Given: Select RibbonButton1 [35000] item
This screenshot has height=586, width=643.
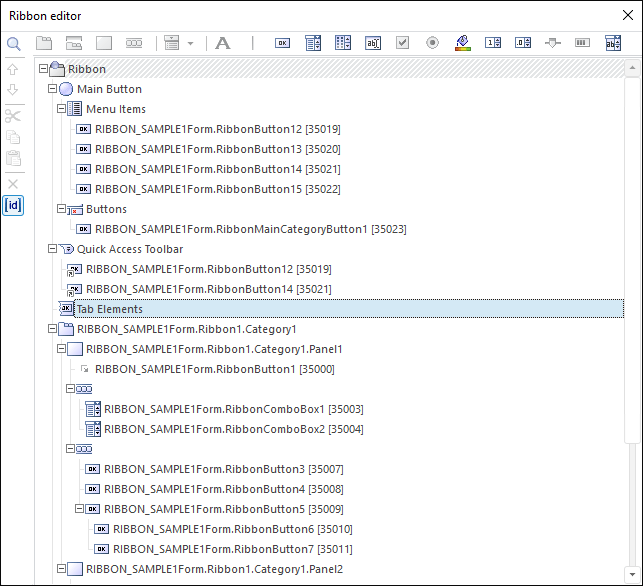Looking at the screenshot, I should click(x=215, y=369).
